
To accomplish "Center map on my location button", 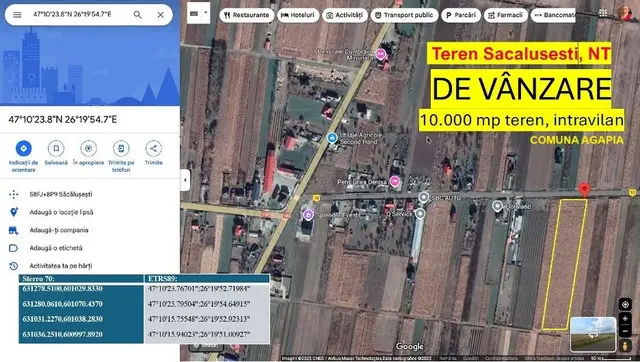I will click(625, 304).
